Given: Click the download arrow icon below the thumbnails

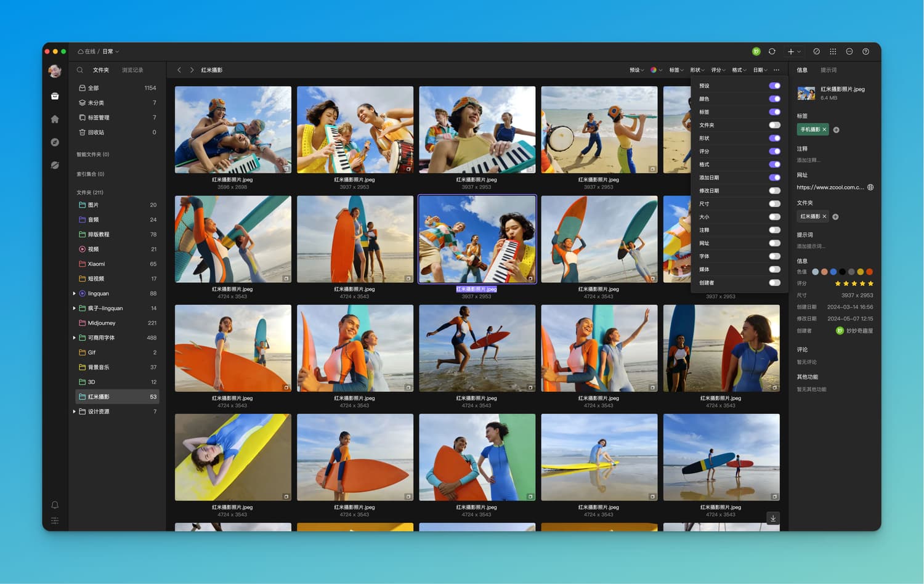Looking at the screenshot, I should (x=773, y=518).
